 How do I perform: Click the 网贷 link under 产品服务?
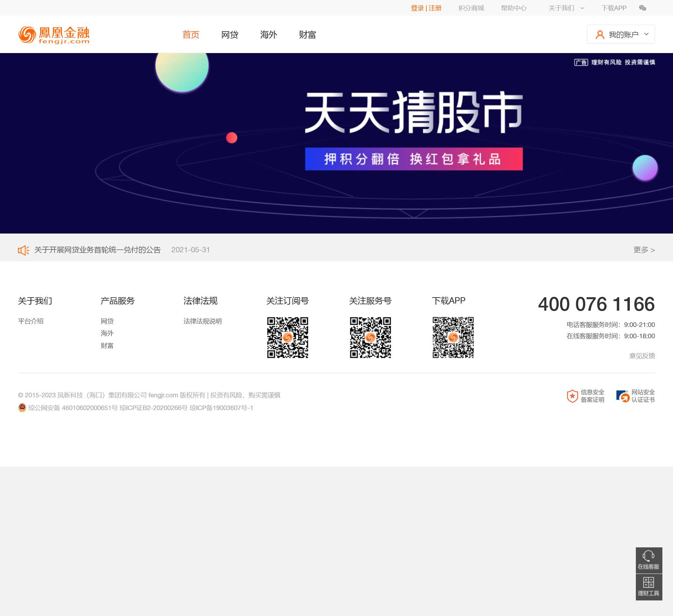107,321
